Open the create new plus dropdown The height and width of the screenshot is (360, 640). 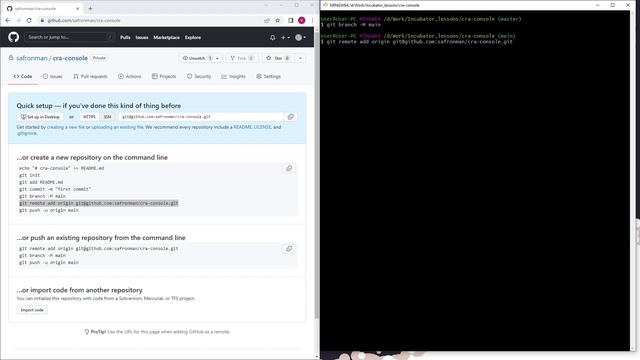(285, 38)
